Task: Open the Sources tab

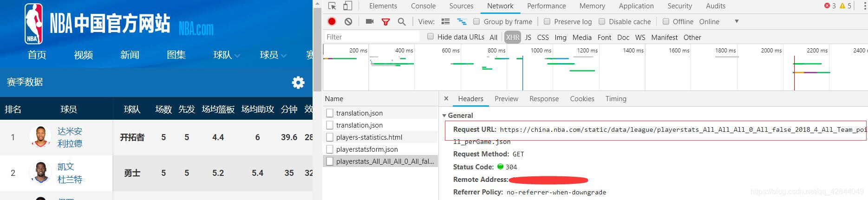Action: pyautogui.click(x=461, y=6)
